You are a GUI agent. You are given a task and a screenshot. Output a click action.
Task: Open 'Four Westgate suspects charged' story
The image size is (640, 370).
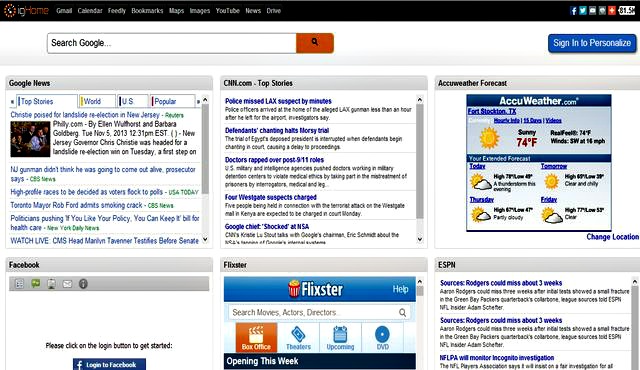(271, 197)
